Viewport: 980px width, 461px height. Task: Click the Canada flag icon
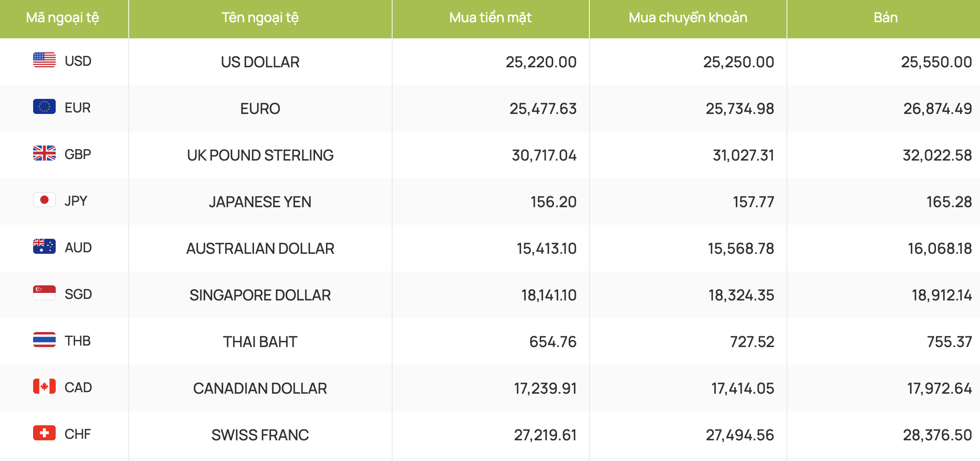[44, 387]
